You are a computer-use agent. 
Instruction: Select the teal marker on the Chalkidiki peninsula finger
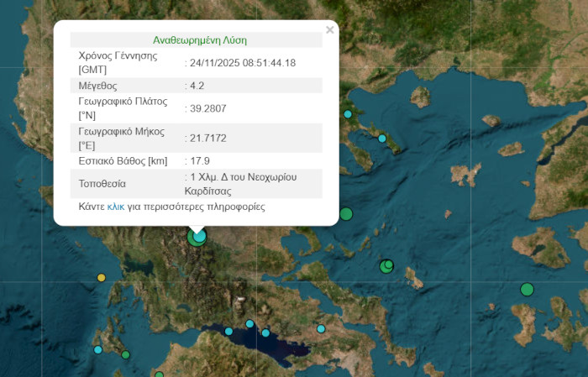coord(382,139)
